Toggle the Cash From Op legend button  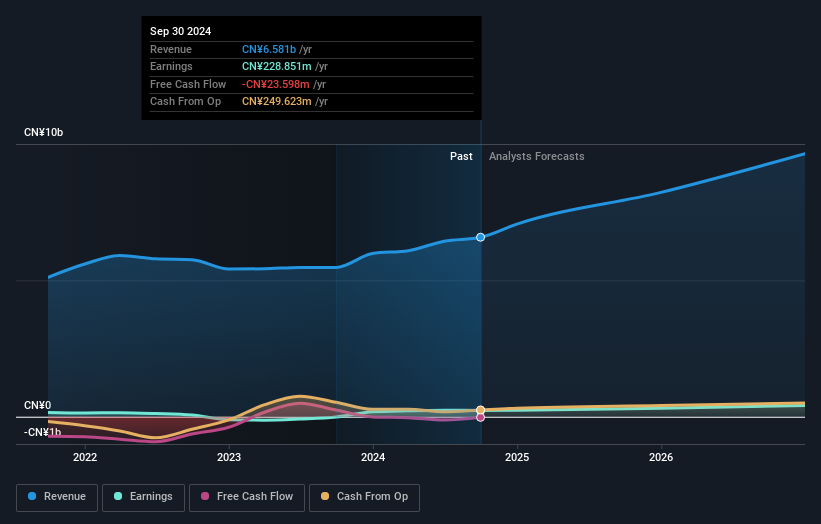[364, 497]
